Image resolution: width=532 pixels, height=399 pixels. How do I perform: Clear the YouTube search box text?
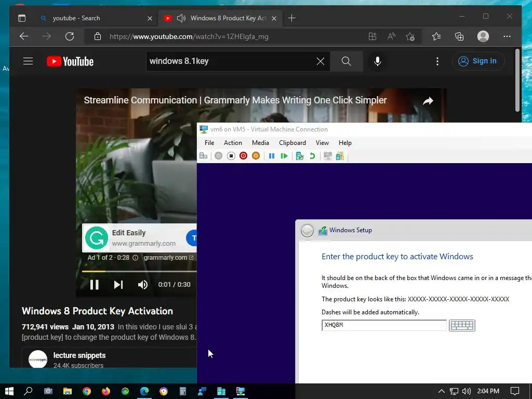coord(320,61)
